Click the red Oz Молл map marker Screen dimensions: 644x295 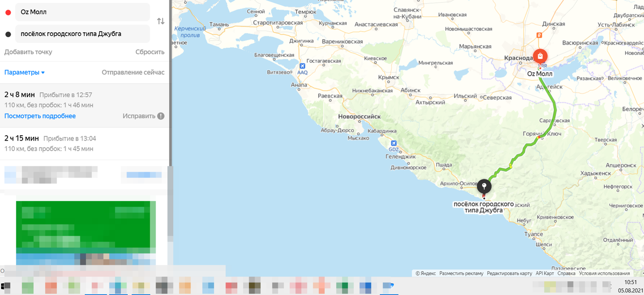pos(540,56)
